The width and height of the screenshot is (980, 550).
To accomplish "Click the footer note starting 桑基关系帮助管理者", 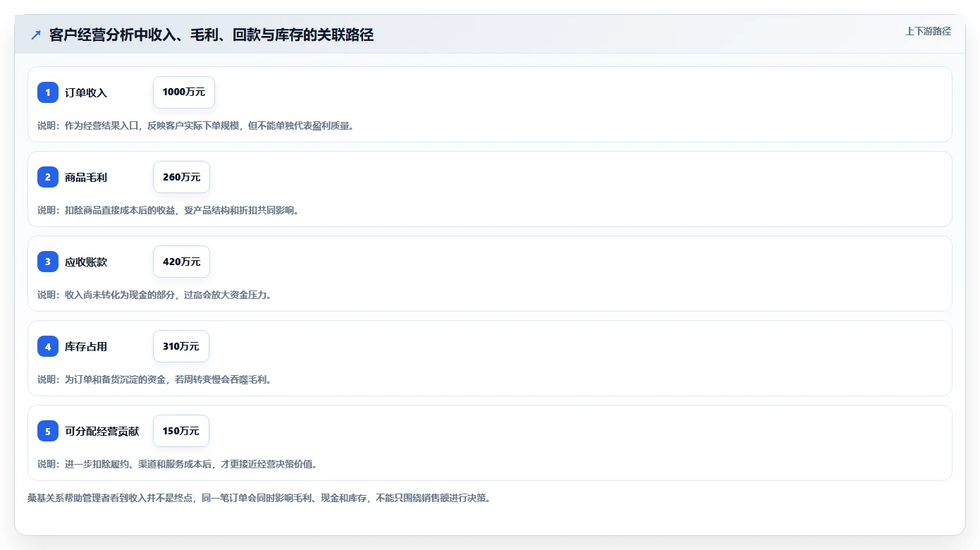I will pos(259,498).
